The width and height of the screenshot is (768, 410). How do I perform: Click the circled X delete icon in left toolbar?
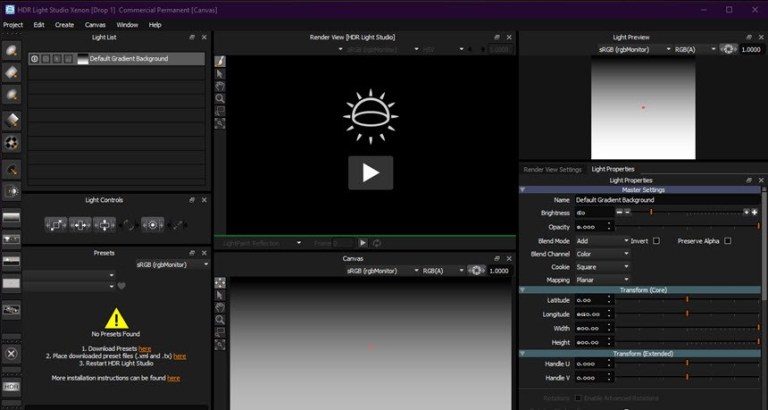pos(11,353)
